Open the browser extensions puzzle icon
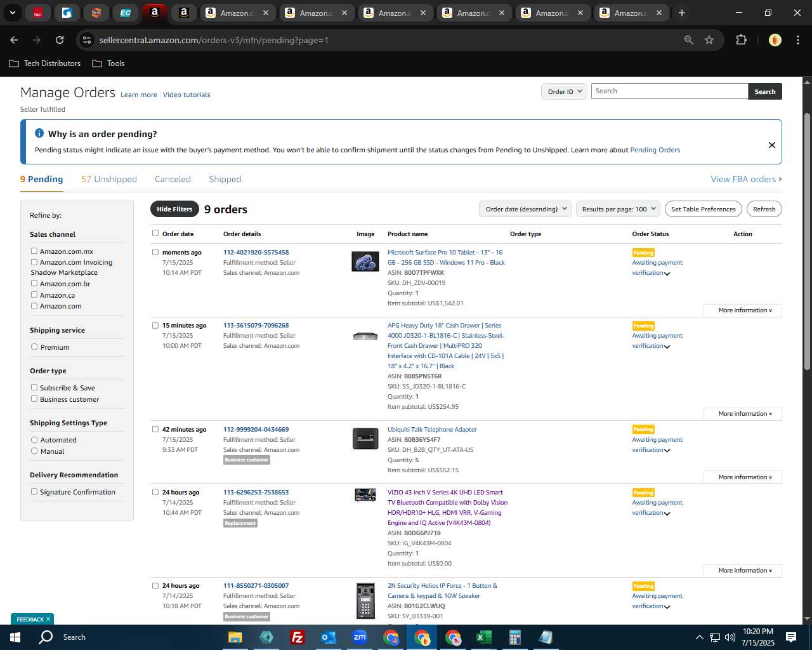812x650 pixels. coord(741,40)
